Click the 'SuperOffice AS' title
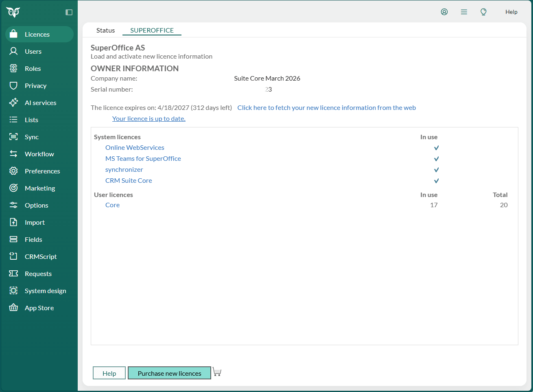This screenshot has width=533, height=392. (118, 48)
